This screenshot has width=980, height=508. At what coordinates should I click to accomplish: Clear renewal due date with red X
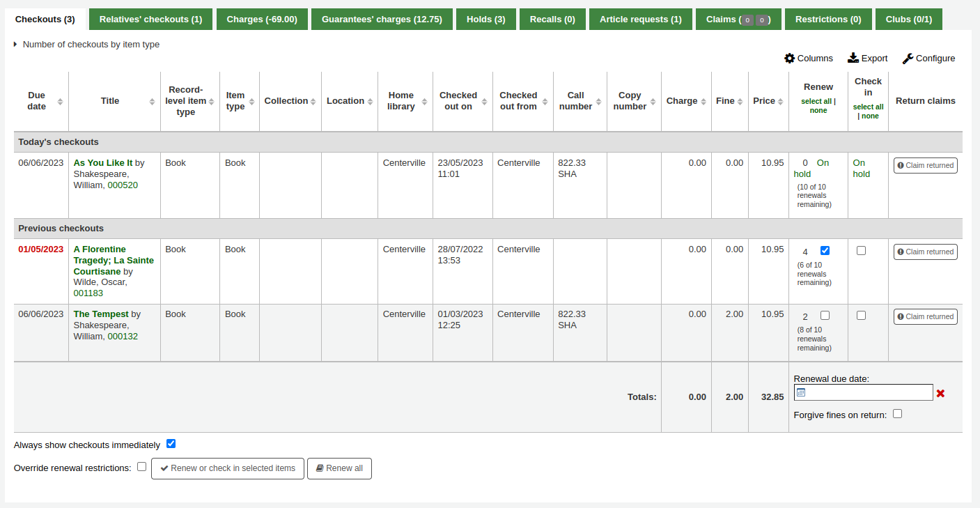940,394
